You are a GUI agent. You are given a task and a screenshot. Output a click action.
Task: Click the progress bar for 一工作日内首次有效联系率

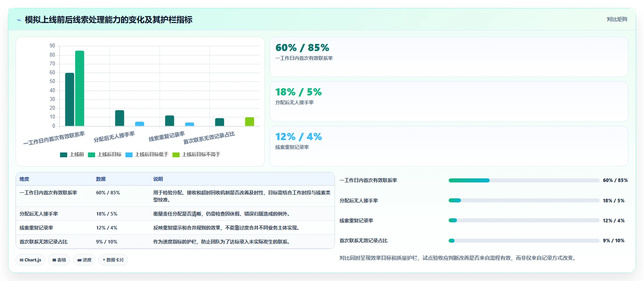click(x=524, y=180)
